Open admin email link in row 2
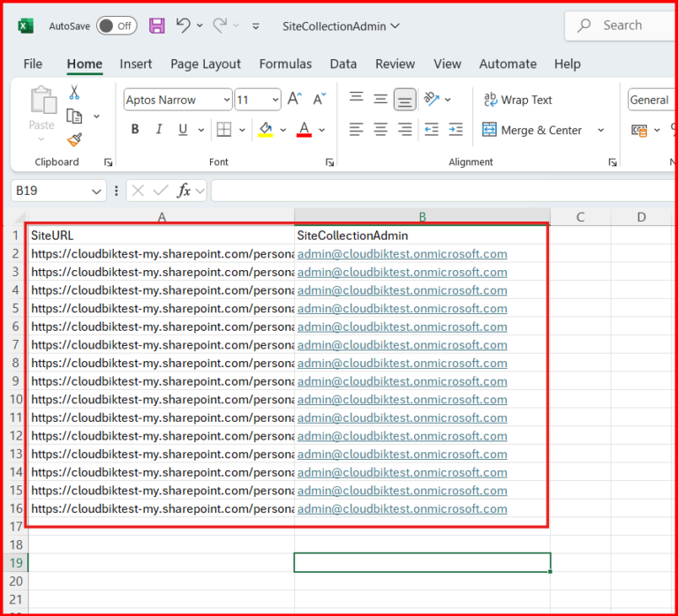 [403, 254]
